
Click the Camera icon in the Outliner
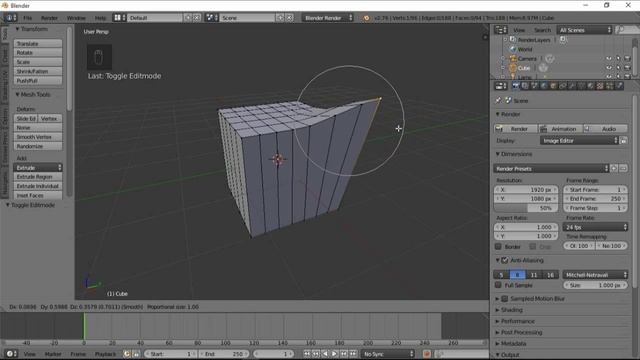pyautogui.click(x=513, y=58)
